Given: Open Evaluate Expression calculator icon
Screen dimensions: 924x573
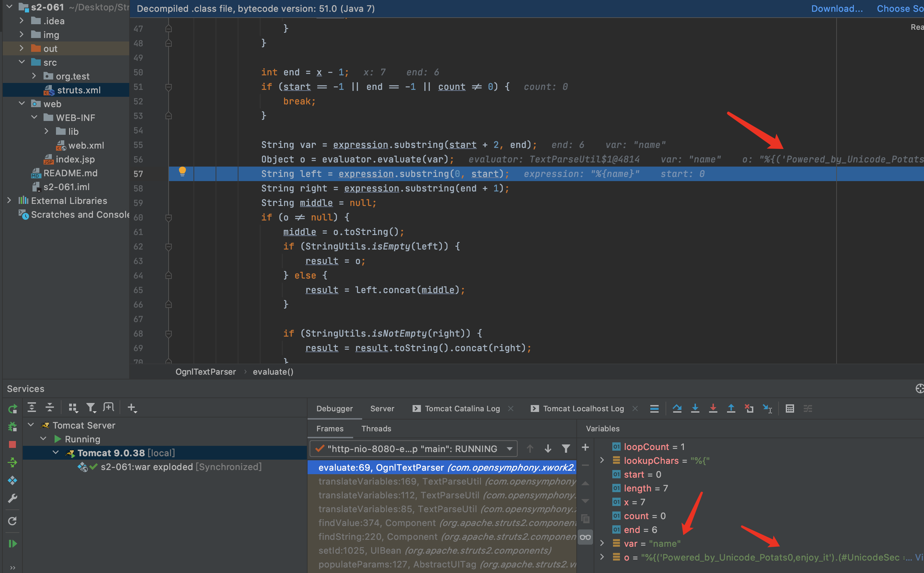Looking at the screenshot, I should (790, 408).
